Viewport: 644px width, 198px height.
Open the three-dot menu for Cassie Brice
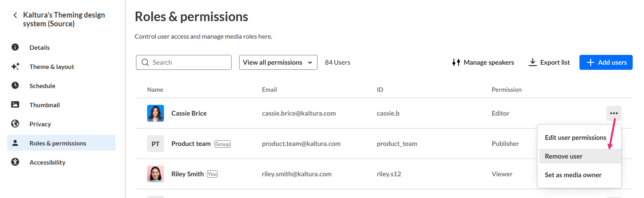pyautogui.click(x=614, y=113)
